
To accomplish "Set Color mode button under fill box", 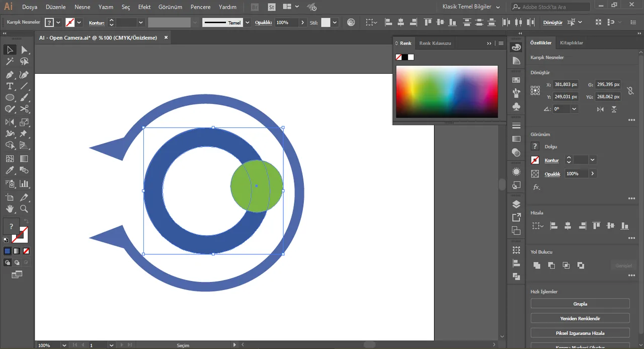I will point(8,251).
